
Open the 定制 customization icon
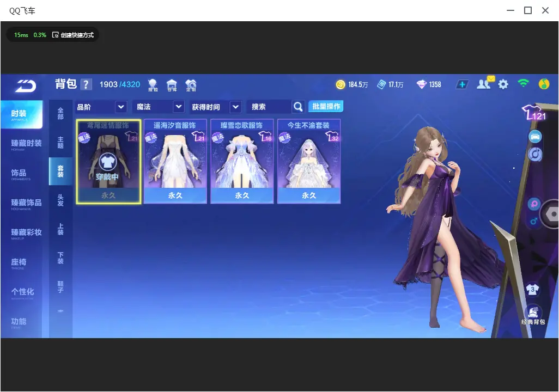point(191,85)
